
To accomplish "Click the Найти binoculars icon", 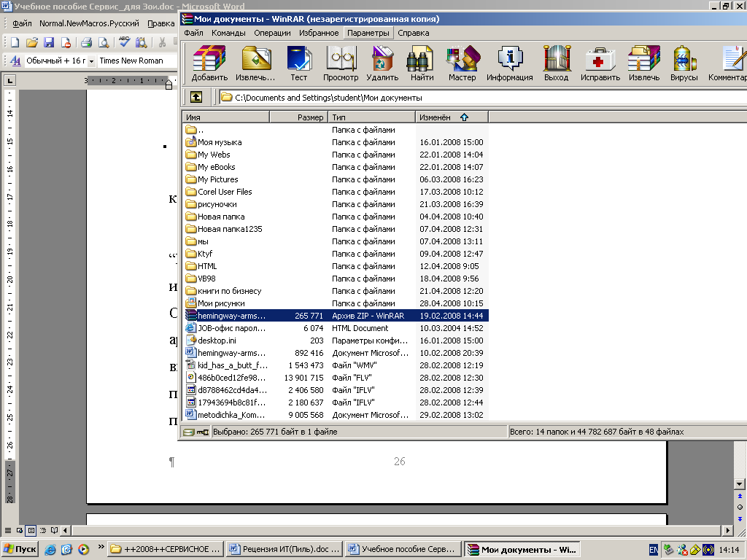I will coord(422,63).
